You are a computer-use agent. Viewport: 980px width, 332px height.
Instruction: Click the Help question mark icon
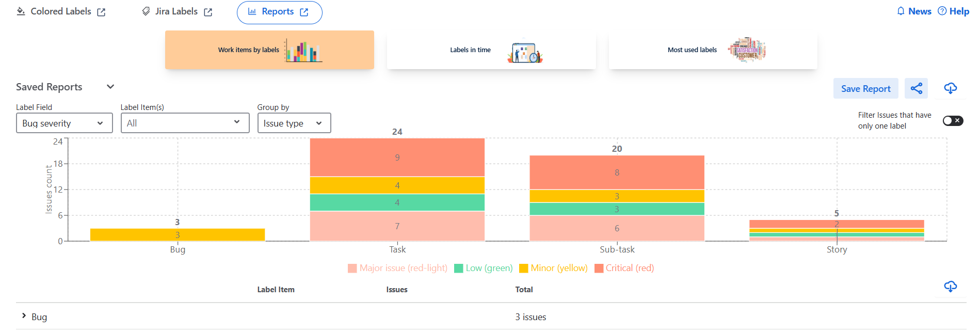pyautogui.click(x=942, y=11)
